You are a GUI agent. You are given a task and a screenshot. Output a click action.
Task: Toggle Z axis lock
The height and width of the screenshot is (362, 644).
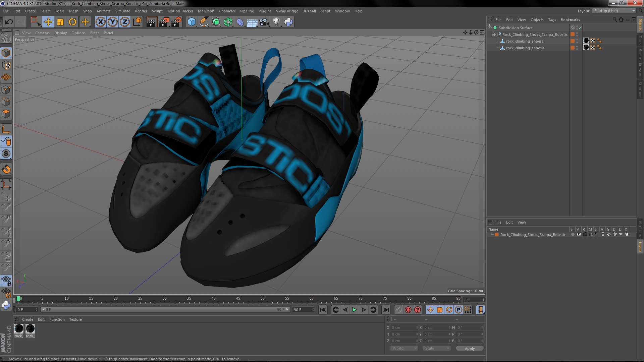tap(125, 22)
